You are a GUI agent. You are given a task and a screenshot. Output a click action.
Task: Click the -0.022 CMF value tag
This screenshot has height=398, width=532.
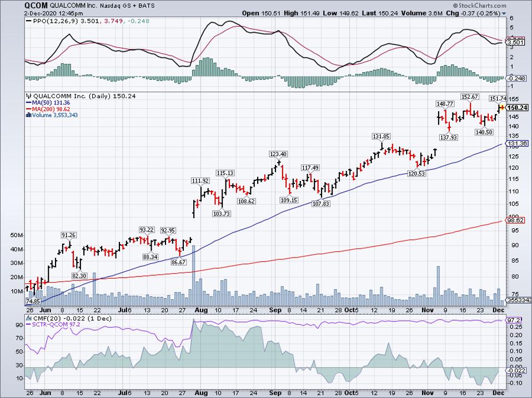click(517, 371)
